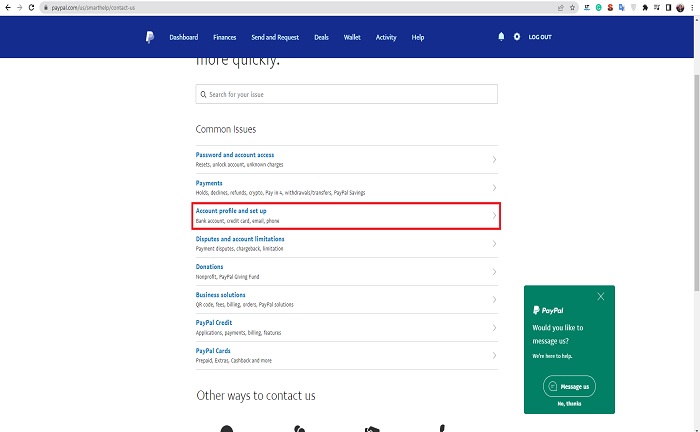
Task: Expand PayPal Cards chevron
Action: (x=494, y=355)
